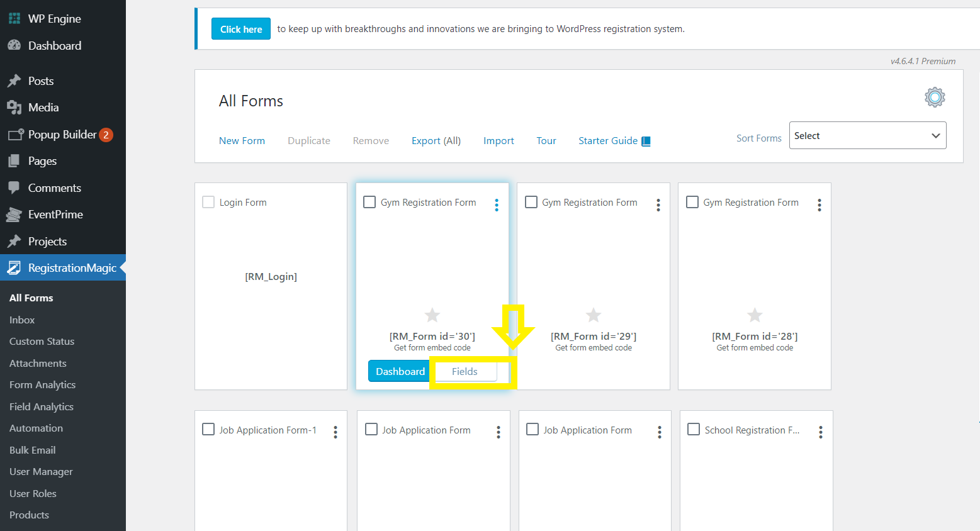Open User Manager submenu item

41,472
